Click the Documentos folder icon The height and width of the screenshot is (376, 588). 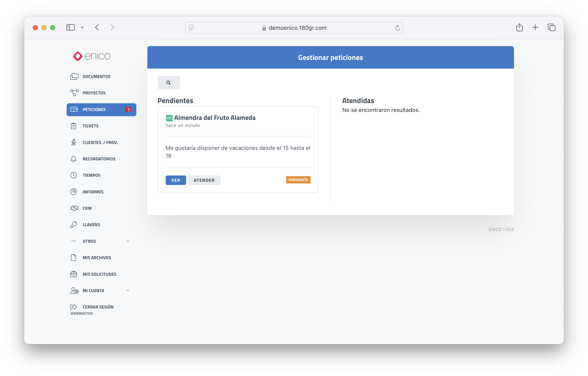coord(74,76)
